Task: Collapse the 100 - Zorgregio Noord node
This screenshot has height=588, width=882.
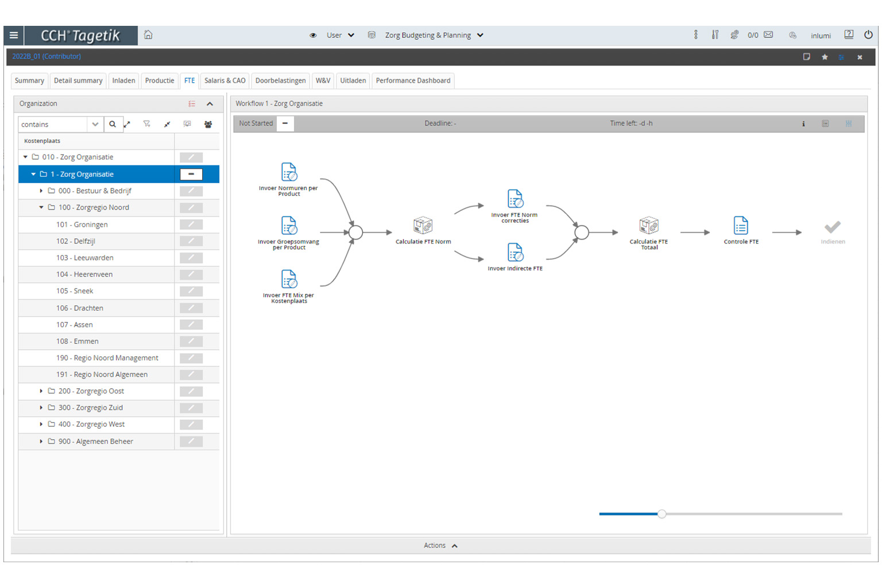Action: (x=41, y=208)
